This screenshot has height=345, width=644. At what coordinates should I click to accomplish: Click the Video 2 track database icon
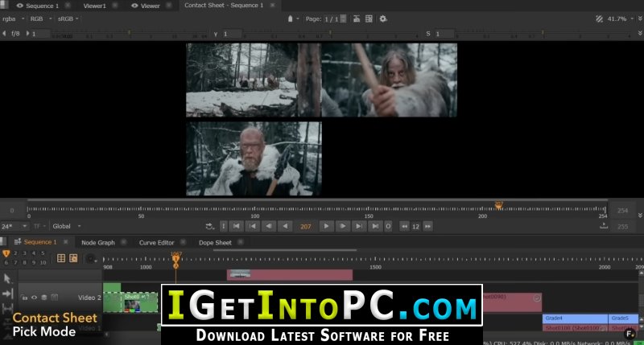44,298
